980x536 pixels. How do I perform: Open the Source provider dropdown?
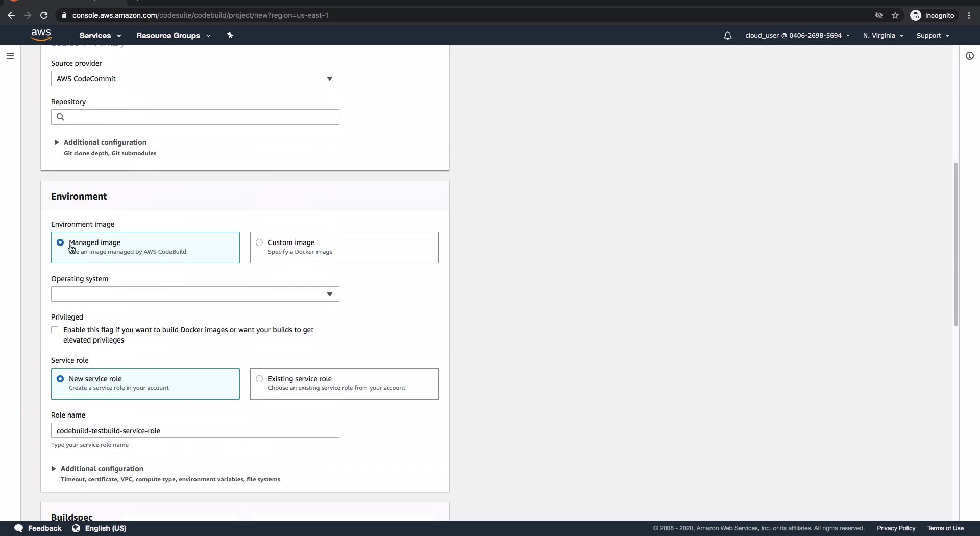click(195, 79)
